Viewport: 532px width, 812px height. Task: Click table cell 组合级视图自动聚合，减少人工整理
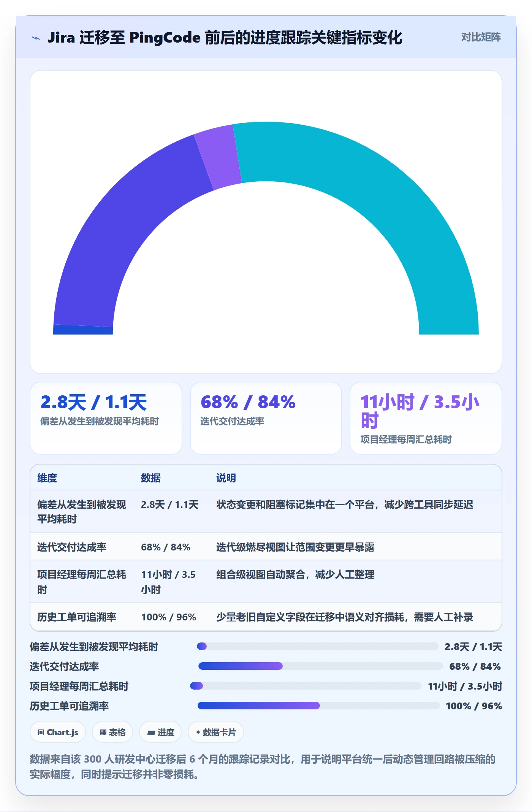click(x=295, y=574)
